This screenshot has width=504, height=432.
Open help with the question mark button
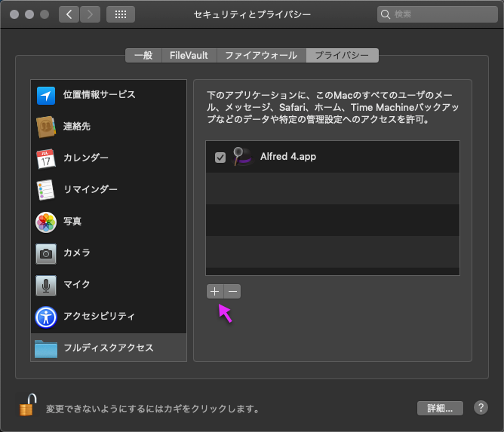(481, 408)
